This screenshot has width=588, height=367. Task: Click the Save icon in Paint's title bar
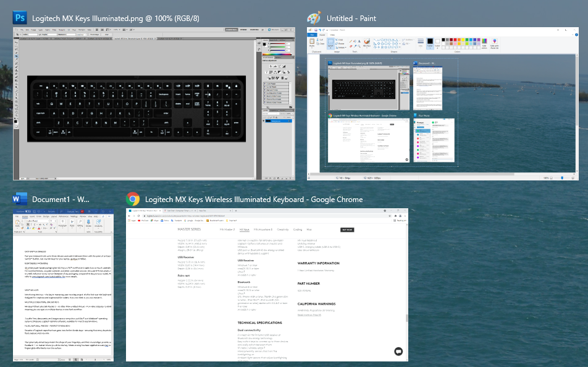click(x=316, y=30)
